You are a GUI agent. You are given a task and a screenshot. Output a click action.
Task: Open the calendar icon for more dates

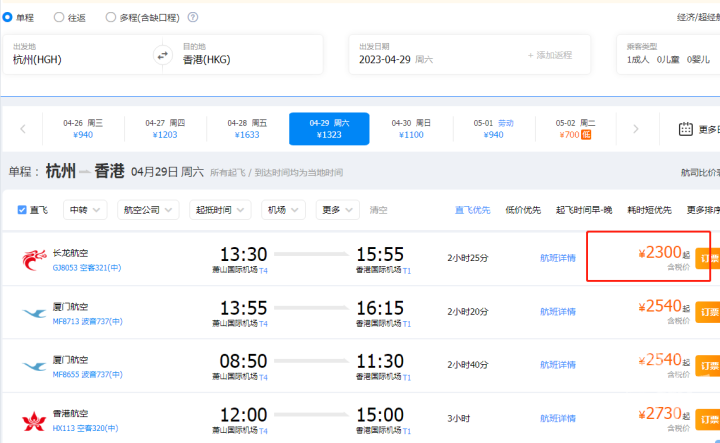pyautogui.click(x=686, y=129)
